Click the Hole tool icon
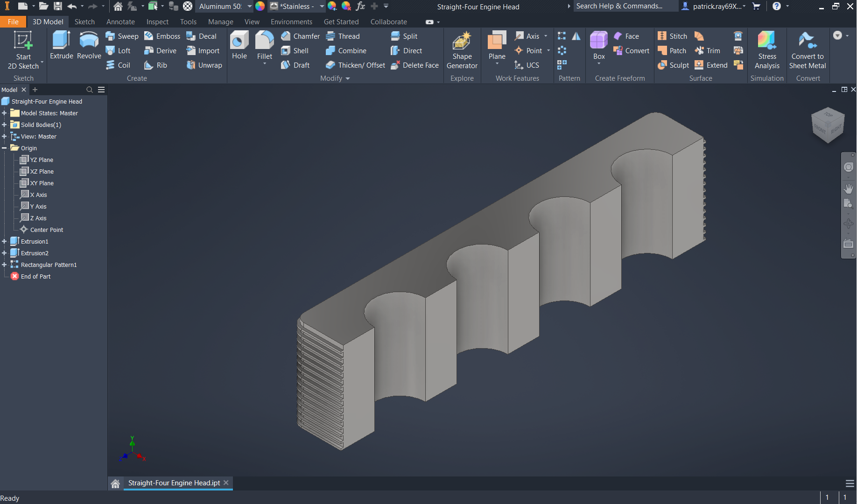The image size is (857, 504). pos(239,46)
